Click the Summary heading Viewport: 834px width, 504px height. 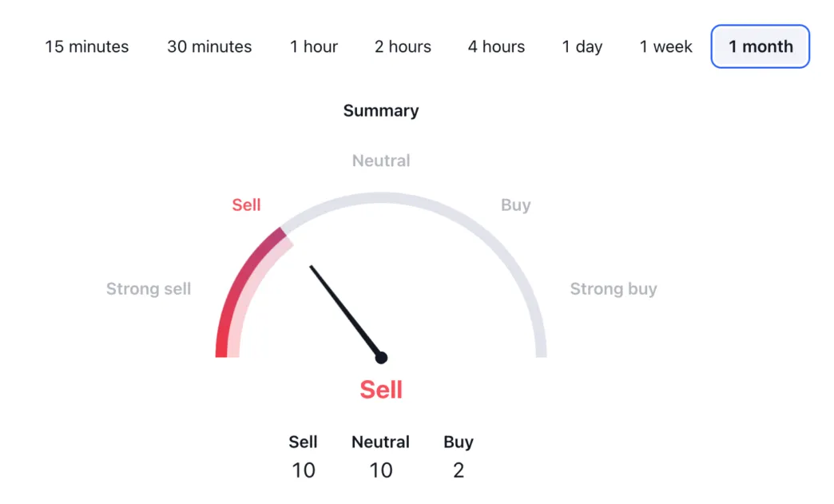(x=381, y=110)
